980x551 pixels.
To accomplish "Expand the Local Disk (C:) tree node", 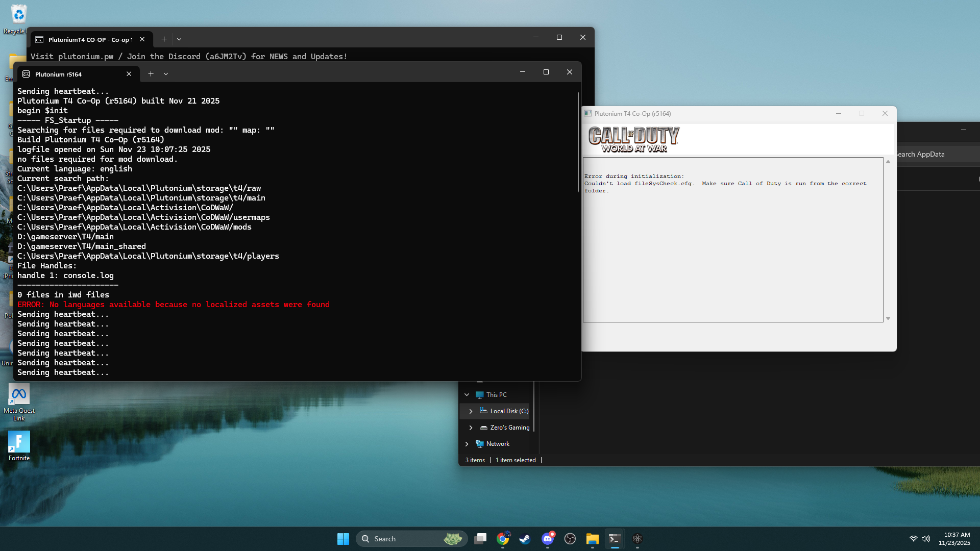I will coord(471,411).
